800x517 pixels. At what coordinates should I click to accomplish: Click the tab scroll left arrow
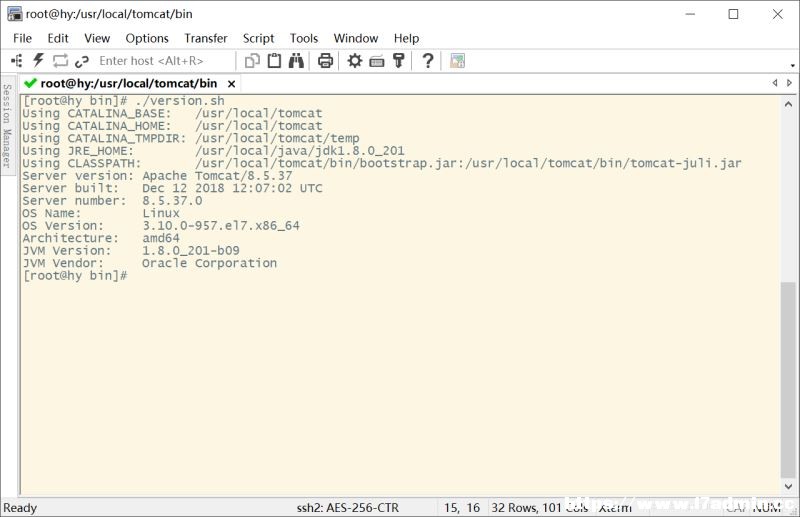coord(774,83)
